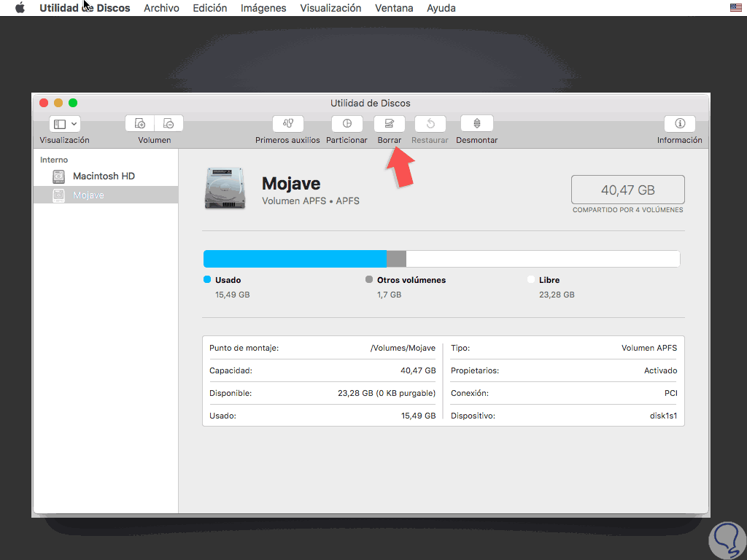This screenshot has height=560, width=747.
Task: Select Macintosh HD in sidebar
Action: (106, 176)
